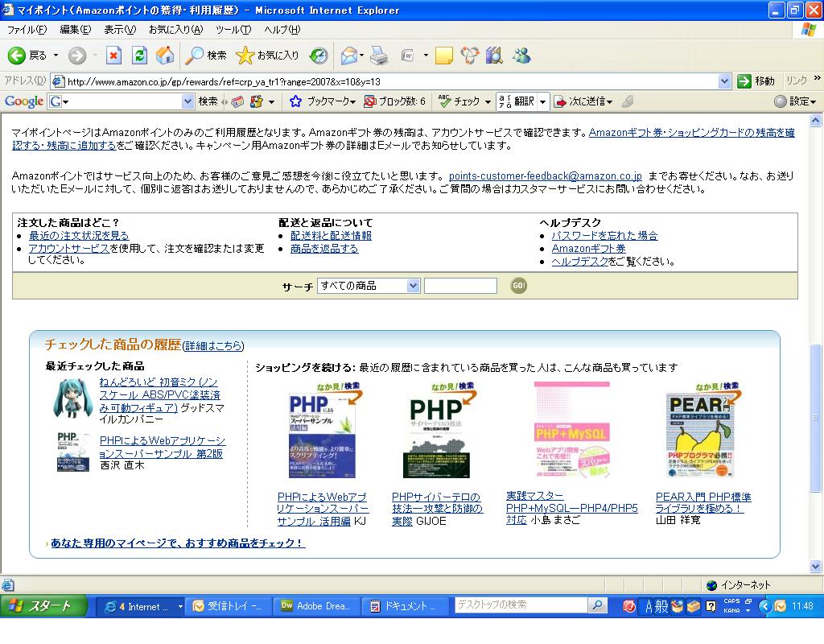The height and width of the screenshot is (644, 824).
Task: Click the Google toolbar highlighter icon
Action: 628,101
